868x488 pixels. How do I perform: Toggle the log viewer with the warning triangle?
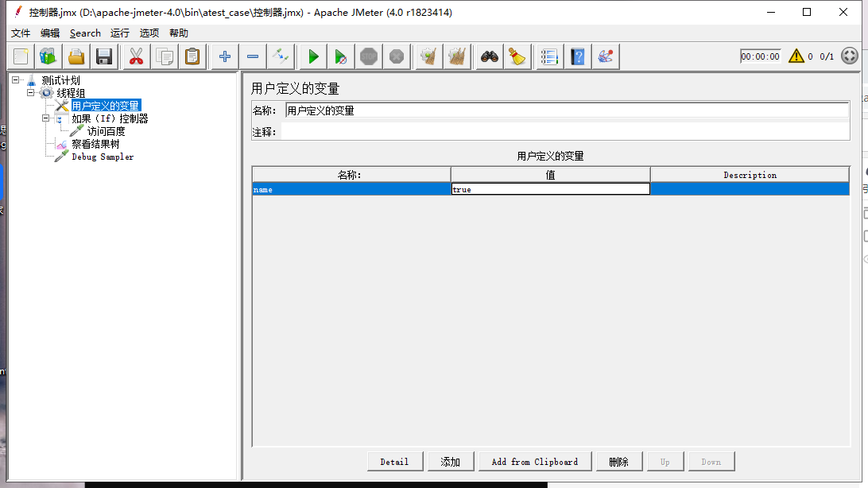tap(795, 56)
